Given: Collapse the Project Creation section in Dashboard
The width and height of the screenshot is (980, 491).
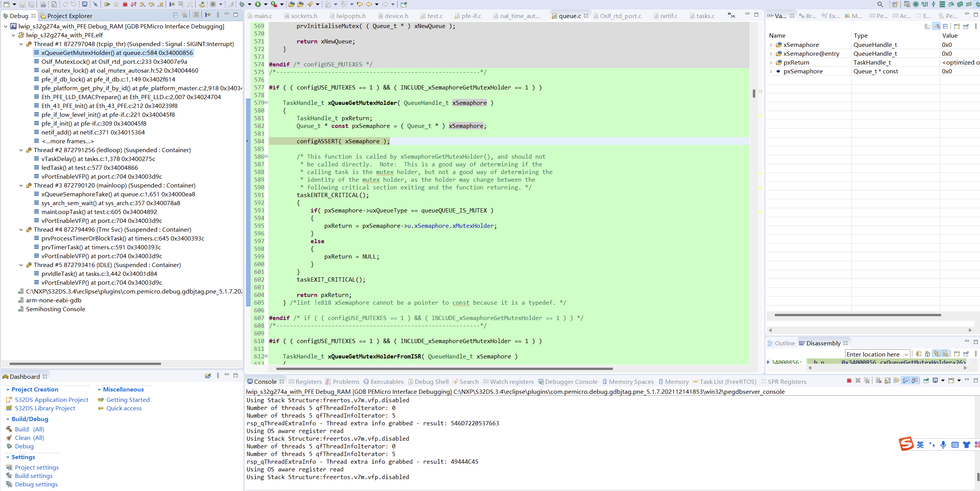Looking at the screenshot, I should pyautogui.click(x=8, y=389).
